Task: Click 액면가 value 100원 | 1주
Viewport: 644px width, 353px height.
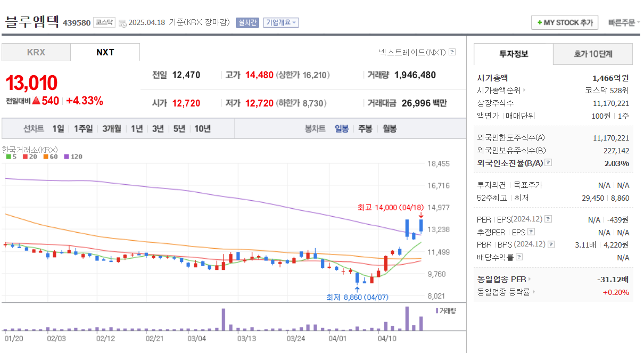Action: click(x=611, y=116)
